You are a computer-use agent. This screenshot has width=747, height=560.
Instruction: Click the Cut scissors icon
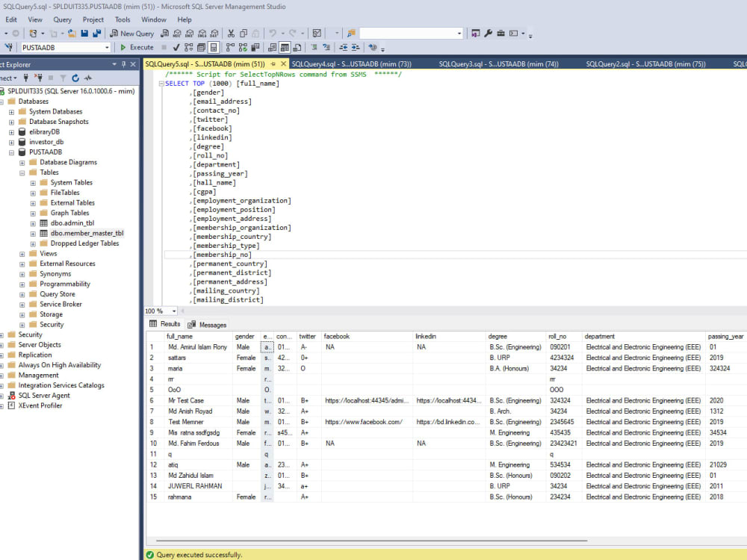(231, 34)
